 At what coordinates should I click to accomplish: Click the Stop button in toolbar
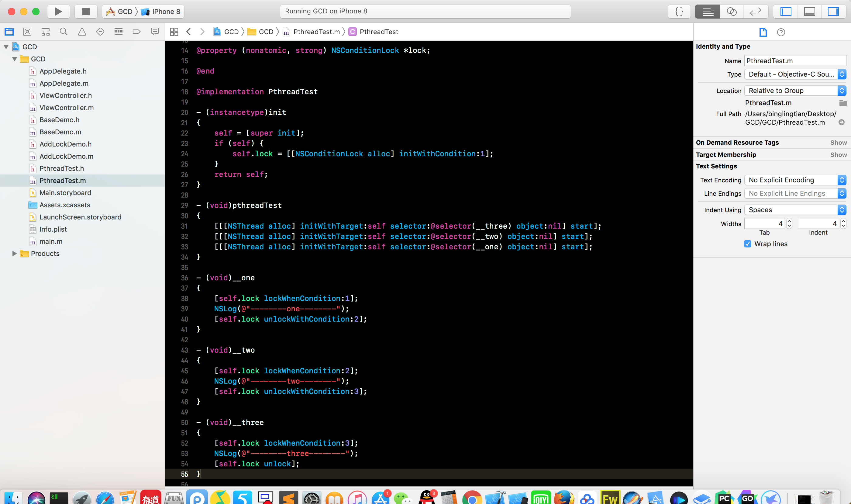click(x=86, y=12)
